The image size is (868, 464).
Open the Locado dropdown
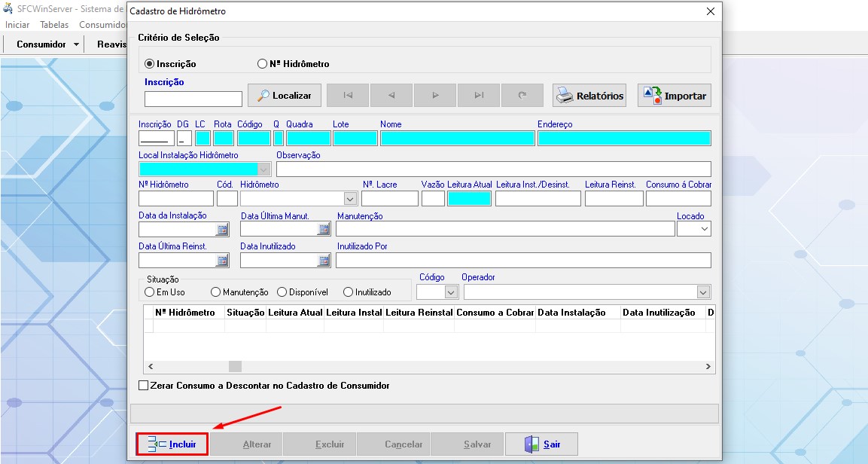pyautogui.click(x=704, y=228)
